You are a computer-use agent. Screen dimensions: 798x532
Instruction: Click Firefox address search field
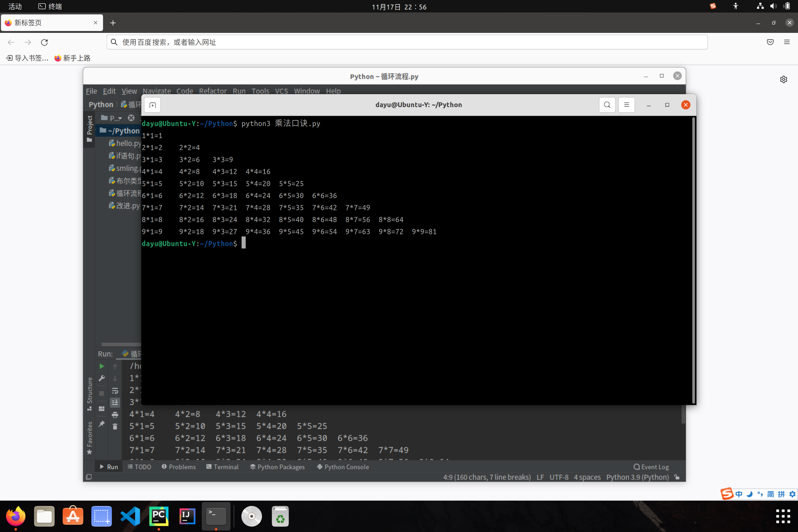[x=406, y=42]
